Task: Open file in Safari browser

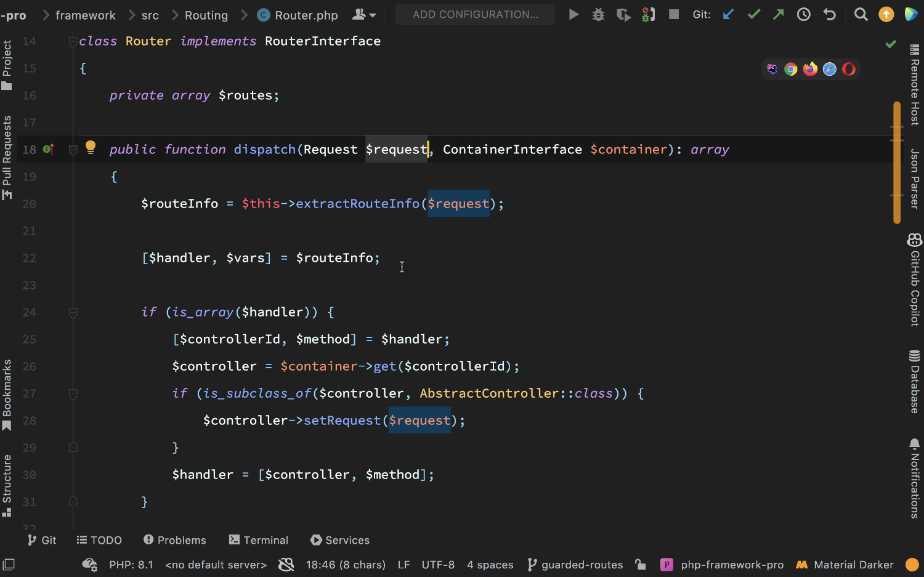Action: 830,69
